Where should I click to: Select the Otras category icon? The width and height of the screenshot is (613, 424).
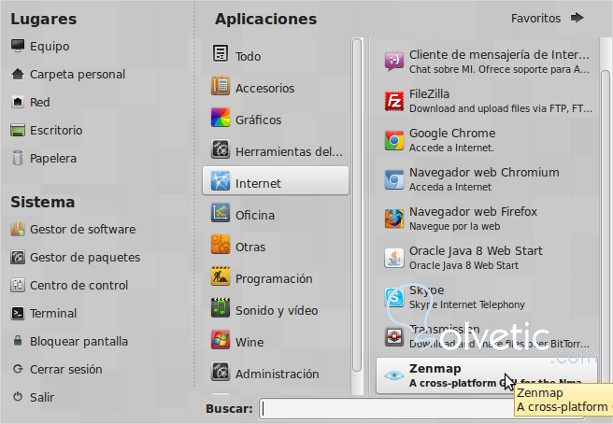click(220, 244)
